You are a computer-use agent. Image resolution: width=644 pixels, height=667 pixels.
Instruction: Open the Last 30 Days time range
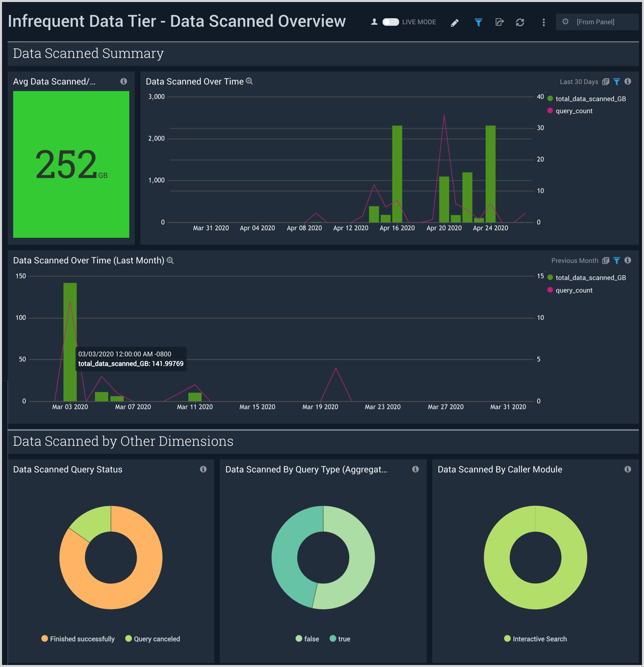coord(579,82)
